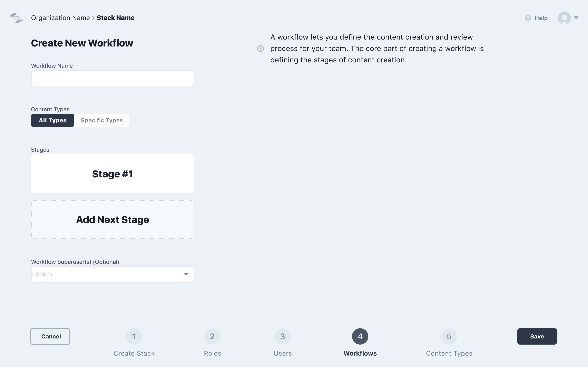The height and width of the screenshot is (367, 588).
Task: Switch to Specific Types option
Action: [x=102, y=120]
